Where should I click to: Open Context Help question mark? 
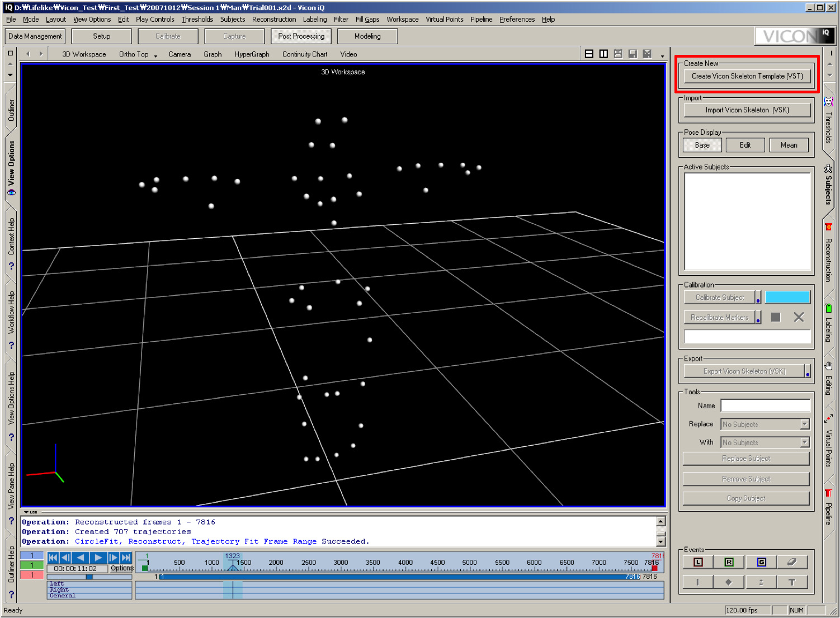[x=11, y=266]
